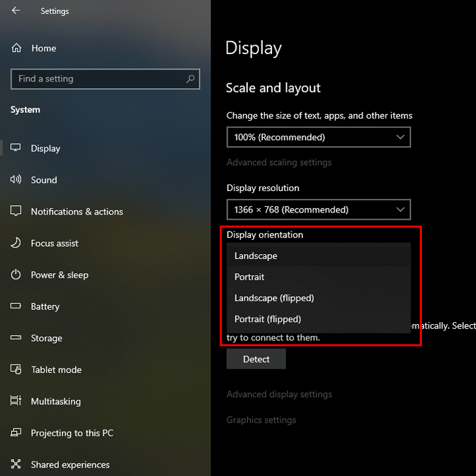Click the magnifier icon in search box

(x=190, y=79)
